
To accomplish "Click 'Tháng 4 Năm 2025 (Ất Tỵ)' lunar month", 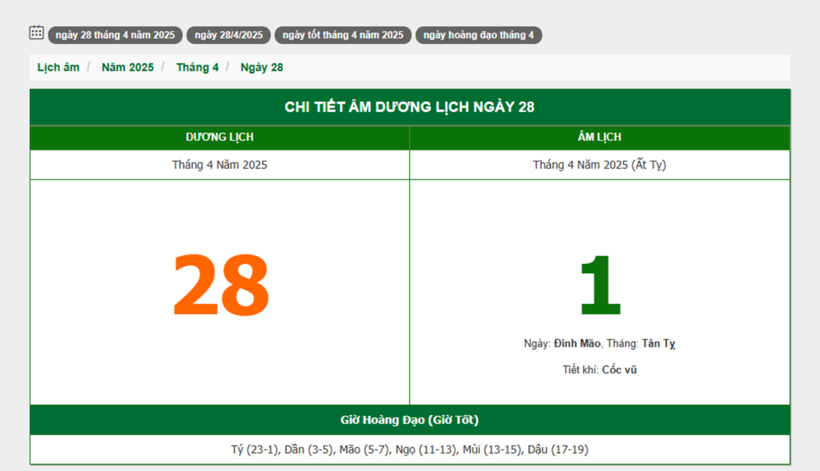I will point(599,165).
